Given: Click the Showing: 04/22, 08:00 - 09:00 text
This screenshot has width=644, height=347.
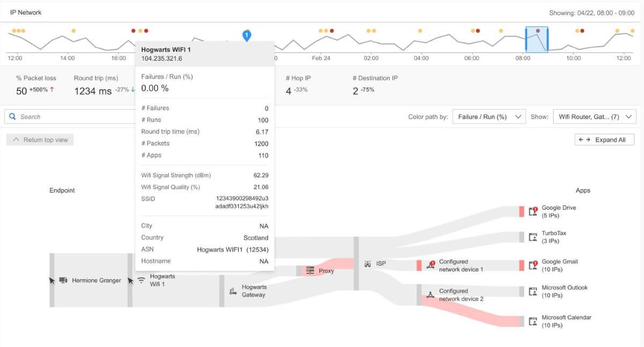Looking at the screenshot, I should (589, 12).
